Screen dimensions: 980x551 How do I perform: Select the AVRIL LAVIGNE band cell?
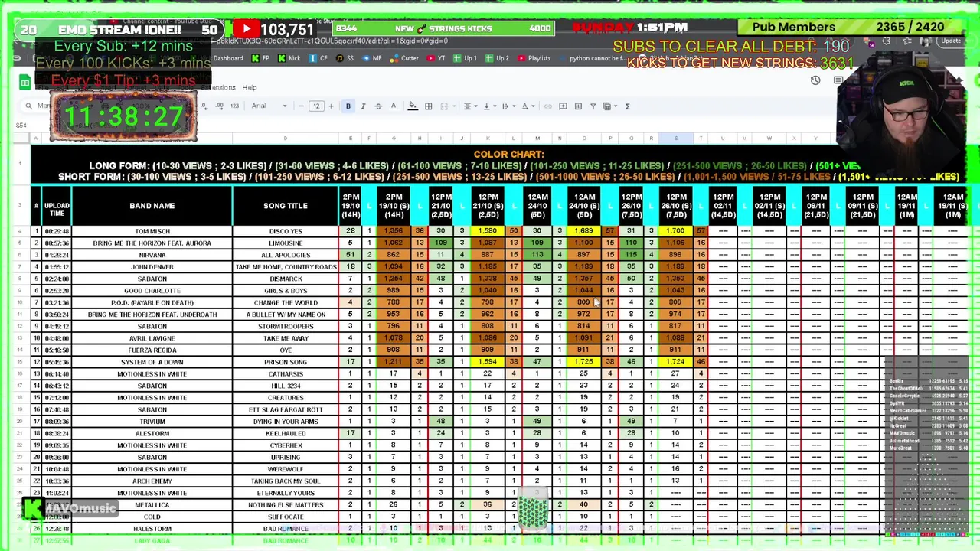tap(152, 338)
